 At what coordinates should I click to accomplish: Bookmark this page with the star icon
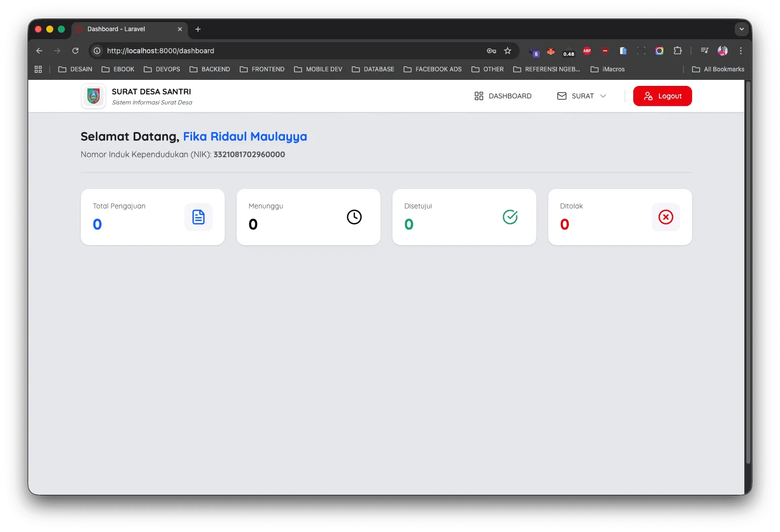pyautogui.click(x=508, y=51)
